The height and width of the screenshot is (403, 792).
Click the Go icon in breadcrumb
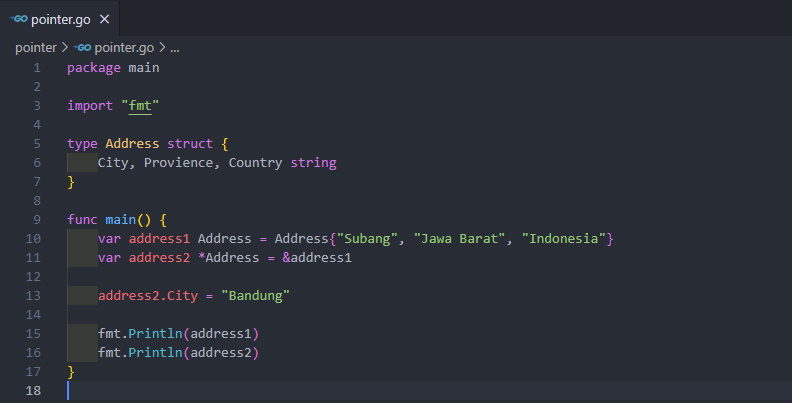point(82,47)
